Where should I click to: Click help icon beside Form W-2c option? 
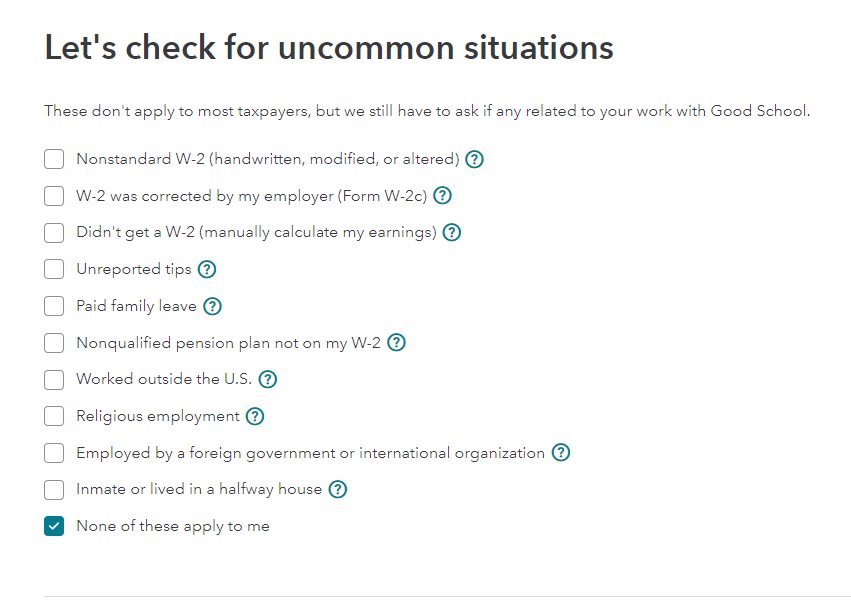click(442, 196)
